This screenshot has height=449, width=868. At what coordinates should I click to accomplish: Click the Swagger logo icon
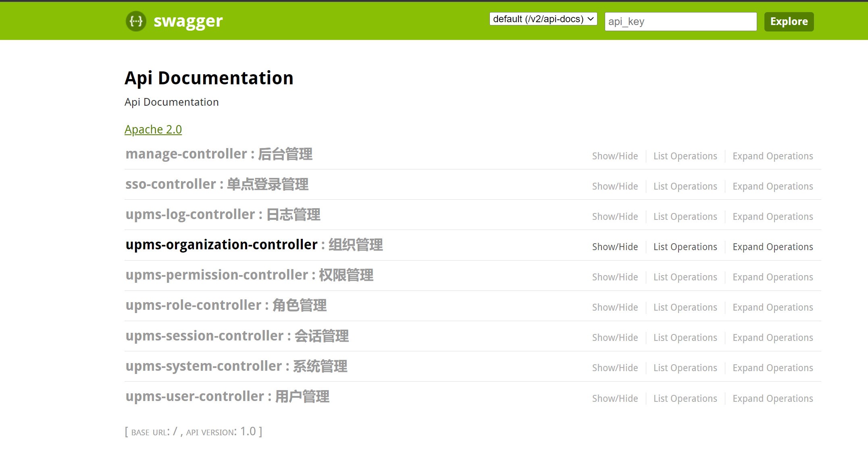tap(135, 21)
